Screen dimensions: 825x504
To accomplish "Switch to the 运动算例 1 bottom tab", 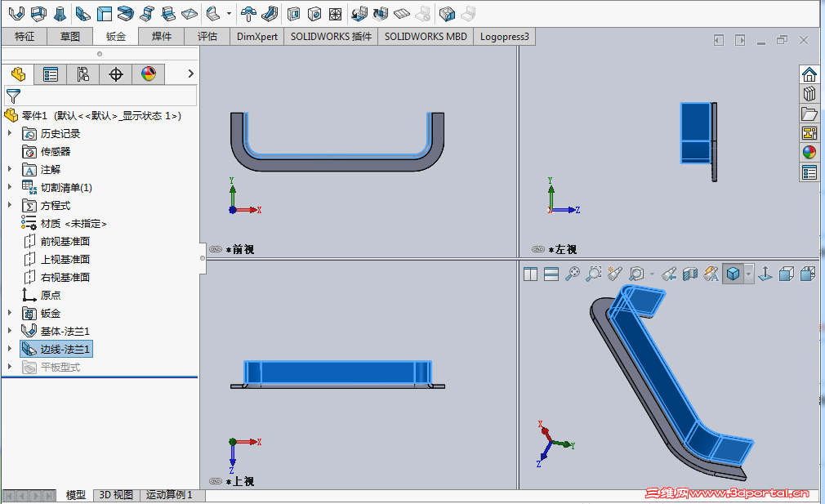I will (x=169, y=495).
